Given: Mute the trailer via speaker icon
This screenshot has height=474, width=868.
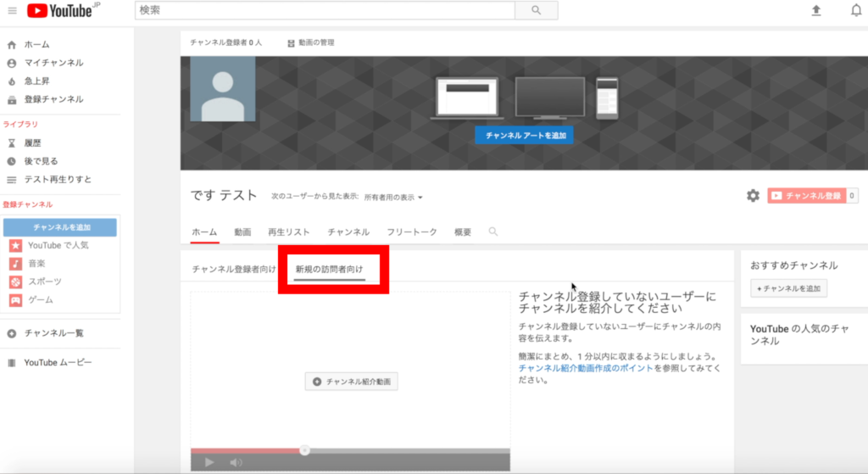Looking at the screenshot, I should coord(236,462).
